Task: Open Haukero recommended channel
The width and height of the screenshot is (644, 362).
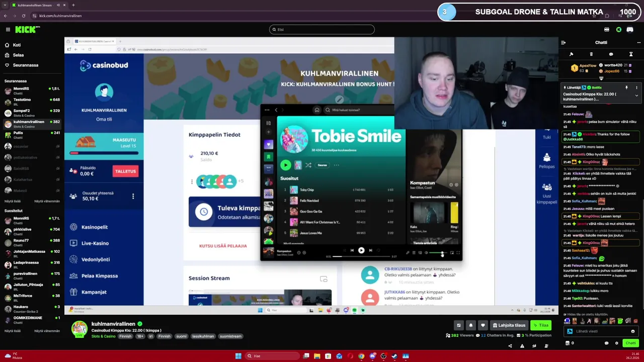Action: 32,309
